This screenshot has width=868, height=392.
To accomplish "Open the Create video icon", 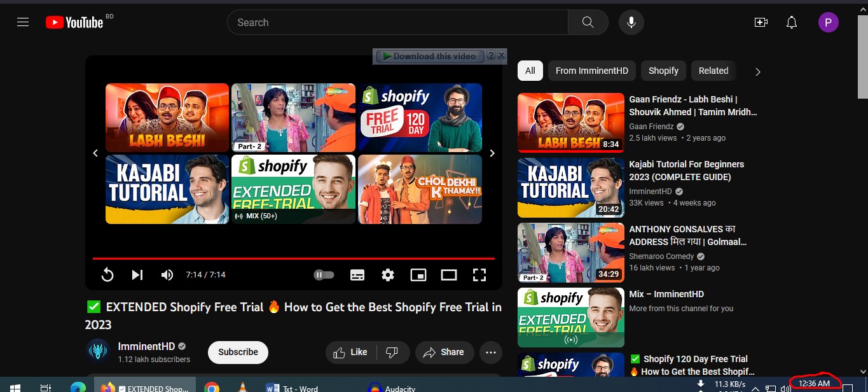I will pos(761,22).
